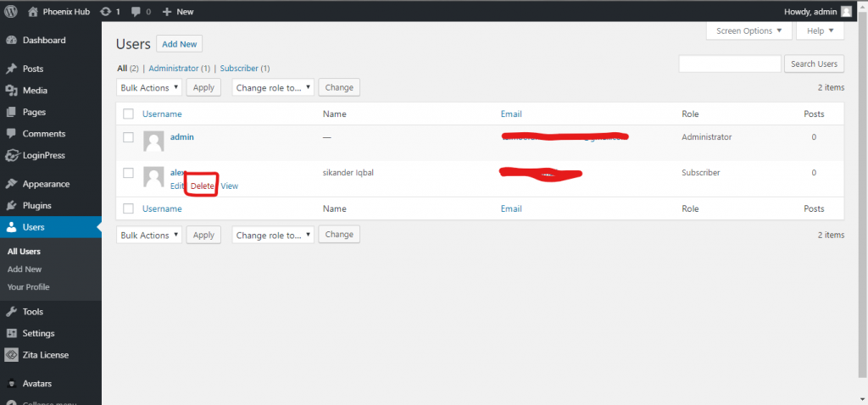This screenshot has width=868, height=405.
Task: Go to Media in the sidebar
Action: [x=35, y=90]
